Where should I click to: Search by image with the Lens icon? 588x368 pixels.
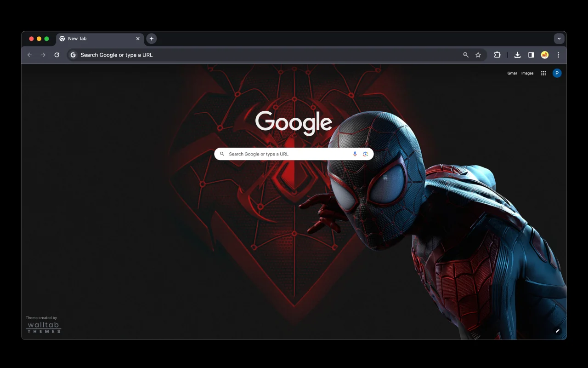point(366,154)
